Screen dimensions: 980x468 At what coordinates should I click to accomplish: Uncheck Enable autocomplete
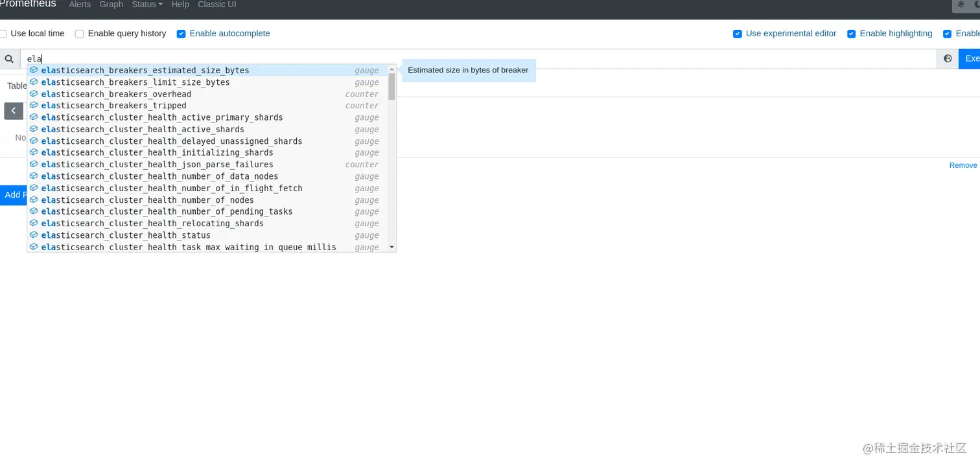[x=181, y=34]
